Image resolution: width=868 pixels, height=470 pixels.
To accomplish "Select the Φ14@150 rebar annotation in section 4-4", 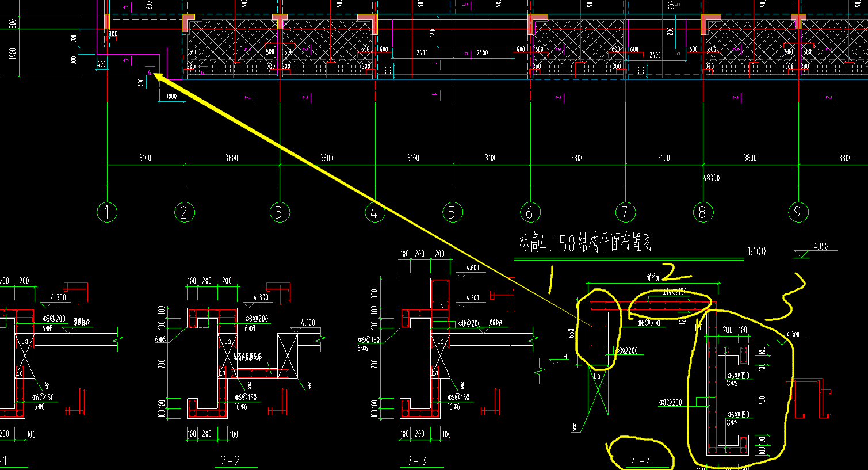I will (x=675, y=292).
